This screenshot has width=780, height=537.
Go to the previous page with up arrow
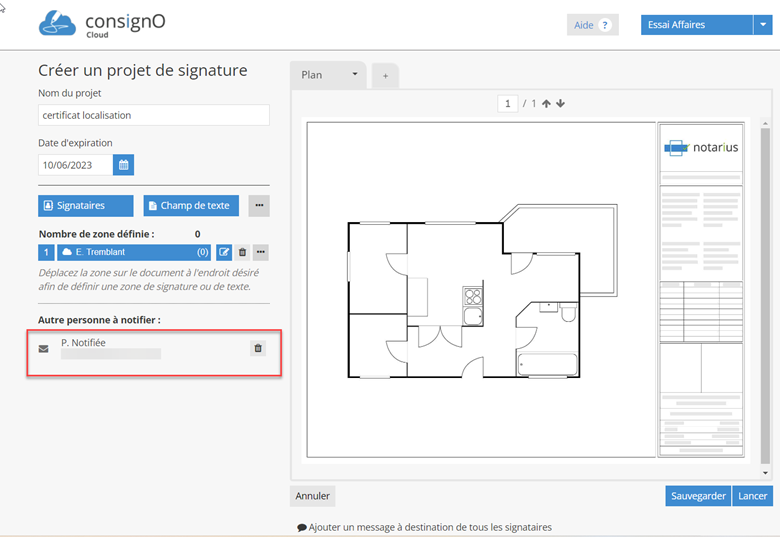tap(546, 104)
